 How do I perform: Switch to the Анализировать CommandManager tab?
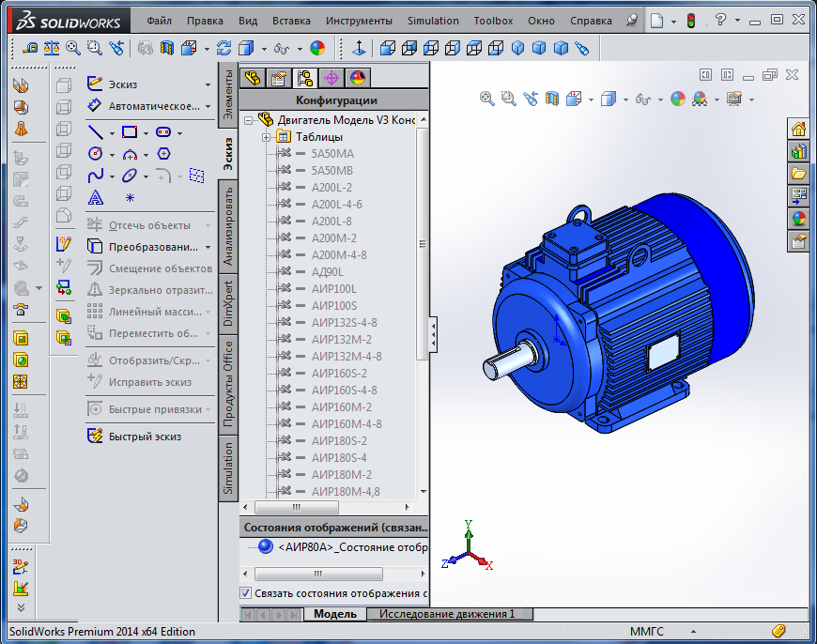point(228,226)
